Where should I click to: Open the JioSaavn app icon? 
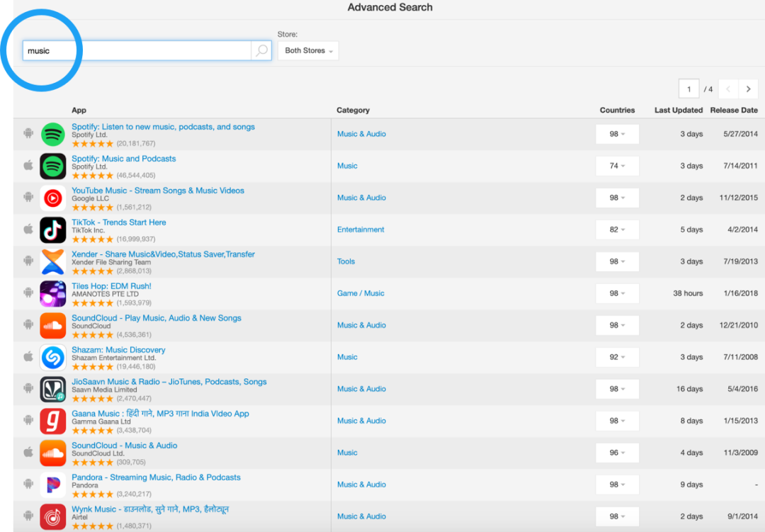coord(52,390)
